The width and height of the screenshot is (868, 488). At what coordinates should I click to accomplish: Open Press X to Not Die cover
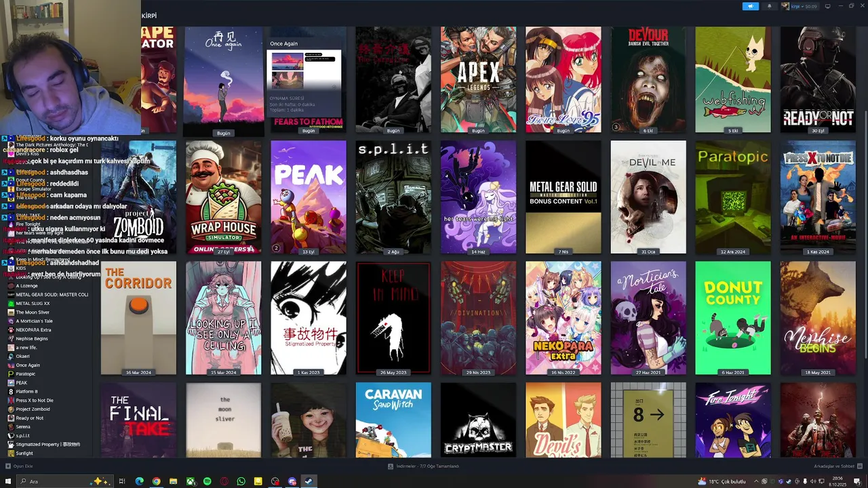[818, 197]
